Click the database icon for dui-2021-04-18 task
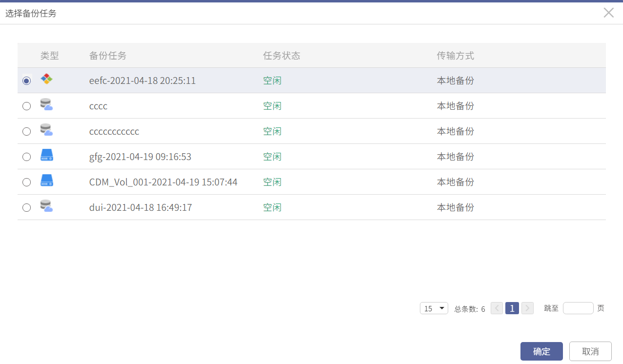Screen dimensions: 623x364 point(46,206)
